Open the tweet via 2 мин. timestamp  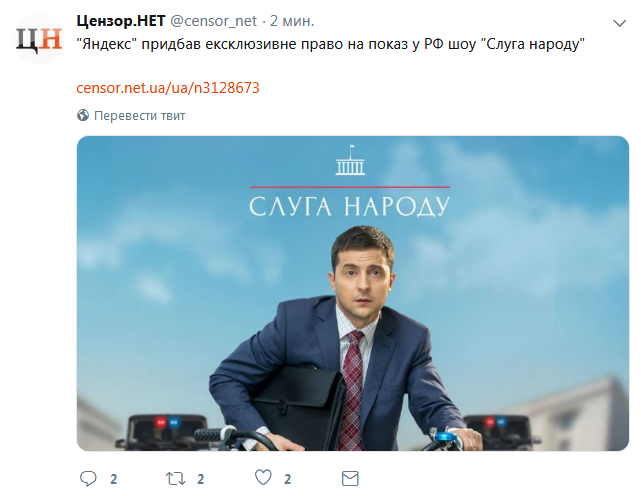tap(292, 21)
